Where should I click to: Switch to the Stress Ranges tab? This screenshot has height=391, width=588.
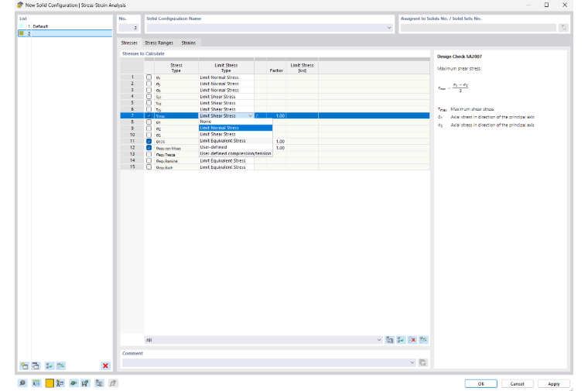pyautogui.click(x=159, y=43)
